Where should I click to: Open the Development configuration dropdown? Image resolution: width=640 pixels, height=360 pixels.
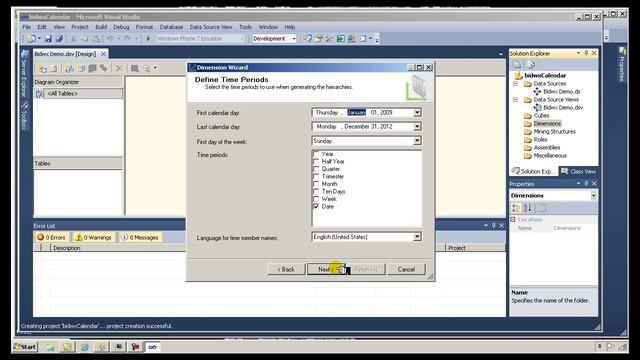click(x=293, y=38)
